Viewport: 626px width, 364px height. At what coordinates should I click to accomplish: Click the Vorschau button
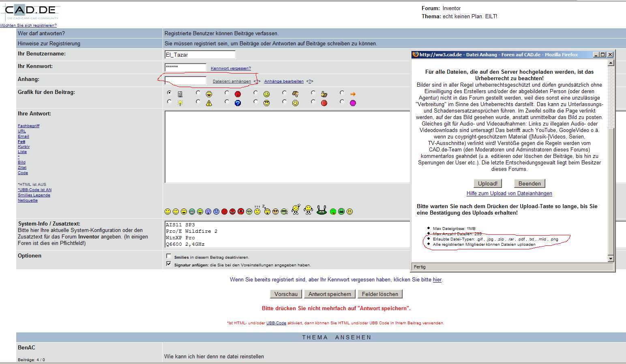tap(286, 294)
